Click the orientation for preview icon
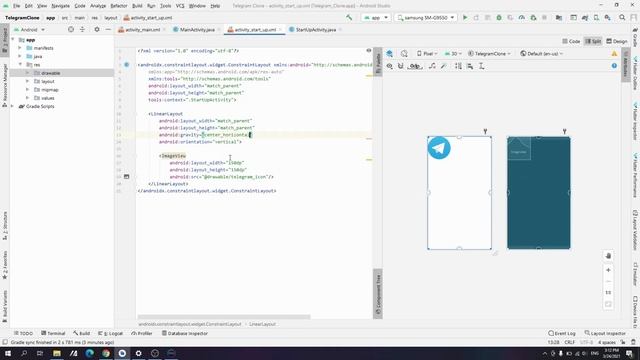Image resolution: width=640 pixels, height=360 pixels. pos(404,53)
